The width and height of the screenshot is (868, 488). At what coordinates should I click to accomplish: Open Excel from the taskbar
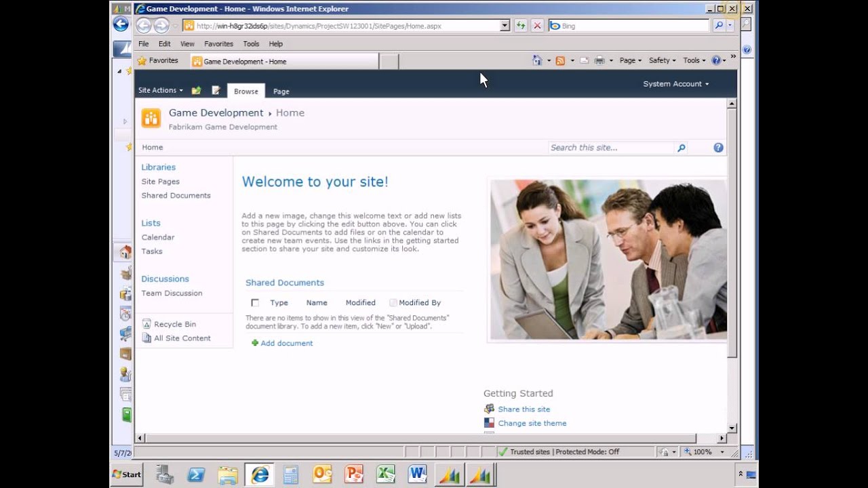pyautogui.click(x=386, y=474)
